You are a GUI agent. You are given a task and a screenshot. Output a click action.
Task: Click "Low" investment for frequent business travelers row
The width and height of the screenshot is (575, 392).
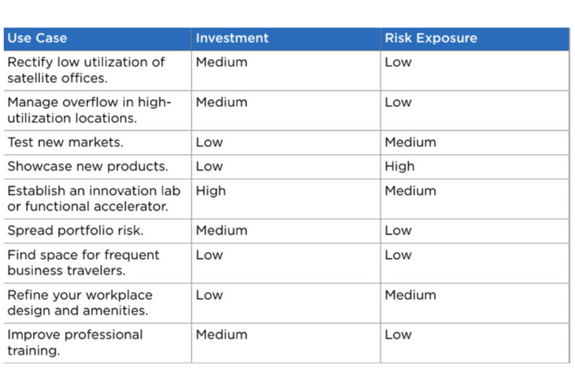coord(209,255)
